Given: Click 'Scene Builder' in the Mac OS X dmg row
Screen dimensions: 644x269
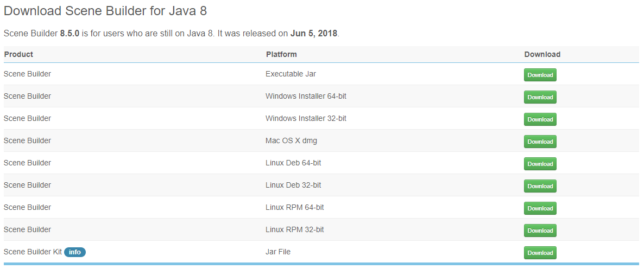Looking at the screenshot, I should (28, 140).
